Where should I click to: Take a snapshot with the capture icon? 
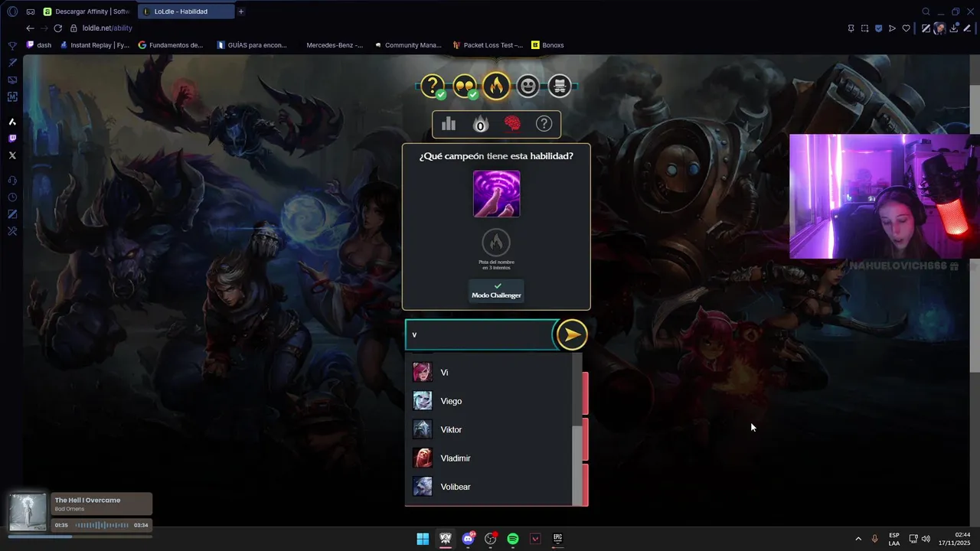coord(864,28)
